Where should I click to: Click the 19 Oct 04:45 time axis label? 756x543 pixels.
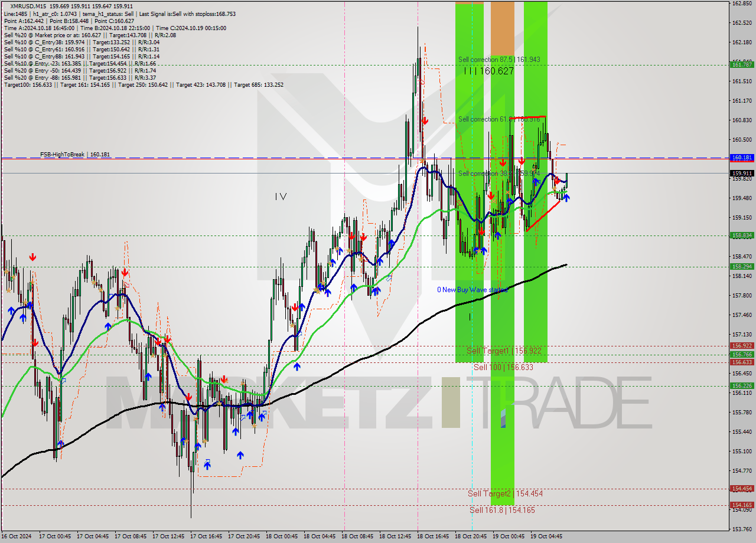coord(545,537)
